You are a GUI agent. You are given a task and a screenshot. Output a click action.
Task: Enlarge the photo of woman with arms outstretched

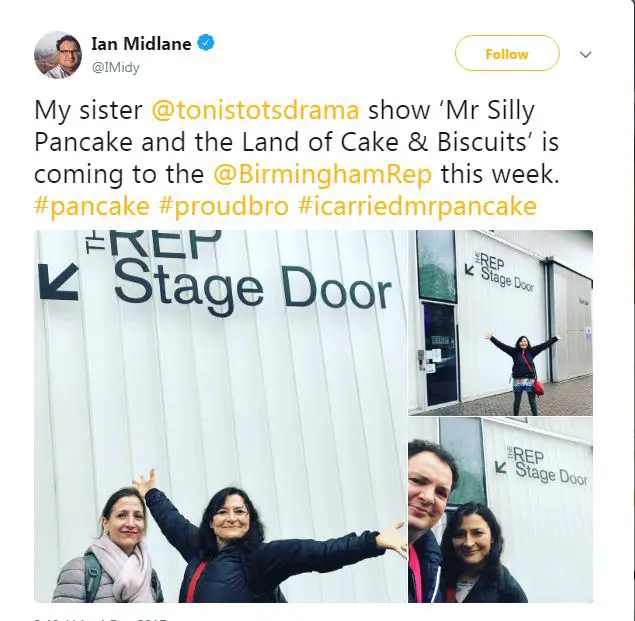click(501, 323)
